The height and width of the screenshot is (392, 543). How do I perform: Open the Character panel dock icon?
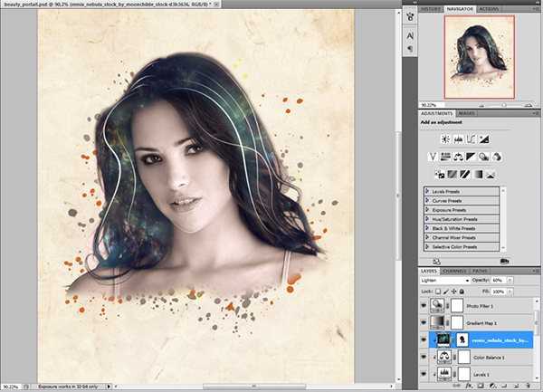click(x=410, y=35)
